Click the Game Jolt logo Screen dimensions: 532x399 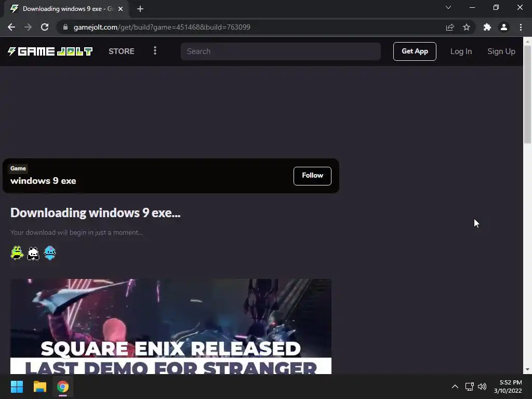point(50,51)
